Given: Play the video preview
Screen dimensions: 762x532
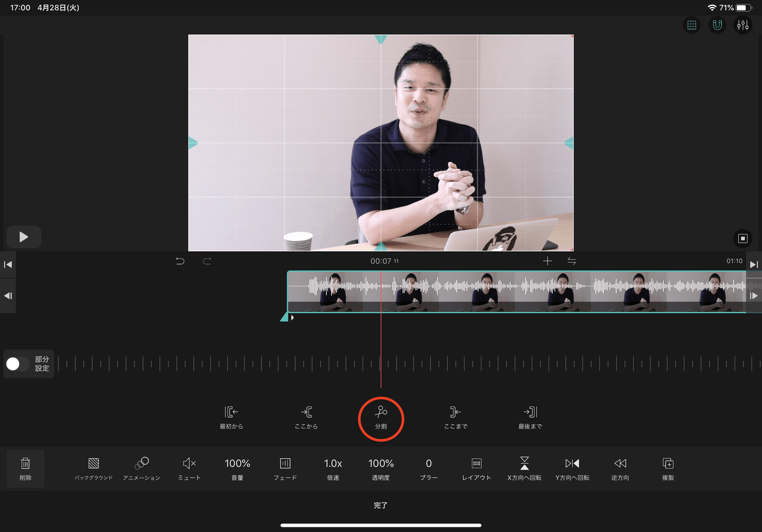Looking at the screenshot, I should click(x=24, y=237).
